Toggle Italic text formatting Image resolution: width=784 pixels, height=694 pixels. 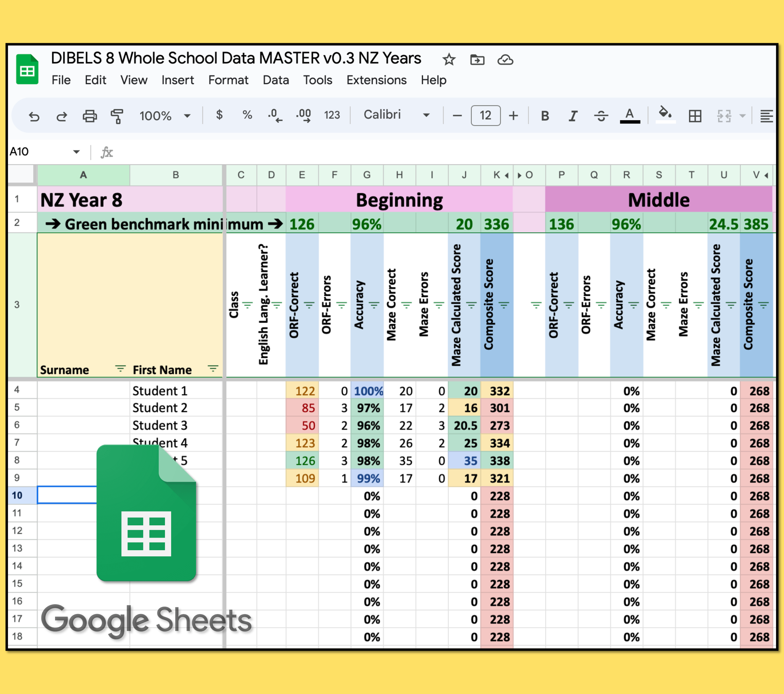click(x=573, y=116)
